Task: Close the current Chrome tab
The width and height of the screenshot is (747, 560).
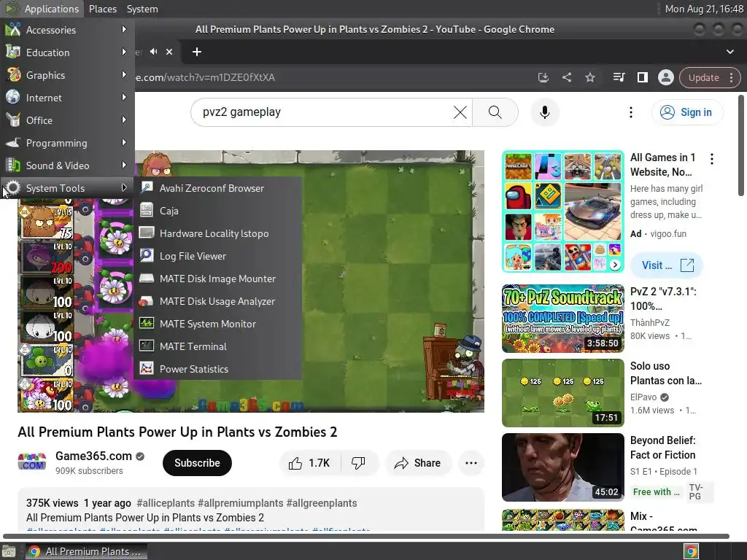Action: pyautogui.click(x=169, y=52)
